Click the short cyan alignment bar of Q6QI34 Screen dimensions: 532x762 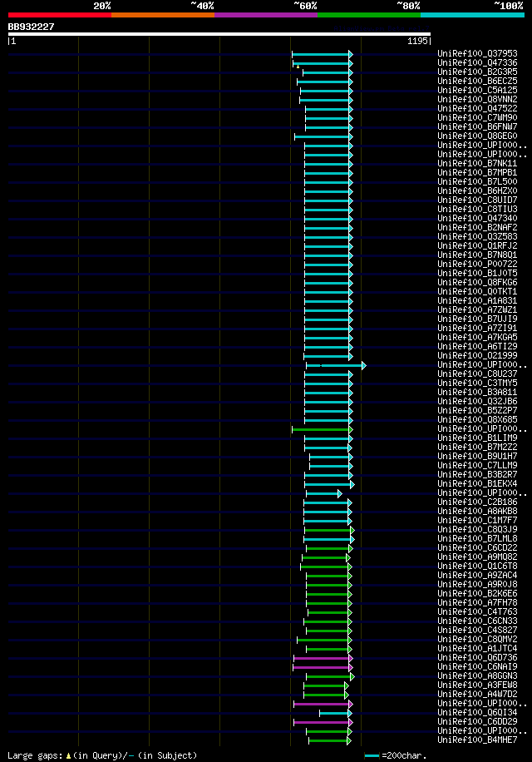pos(336,714)
